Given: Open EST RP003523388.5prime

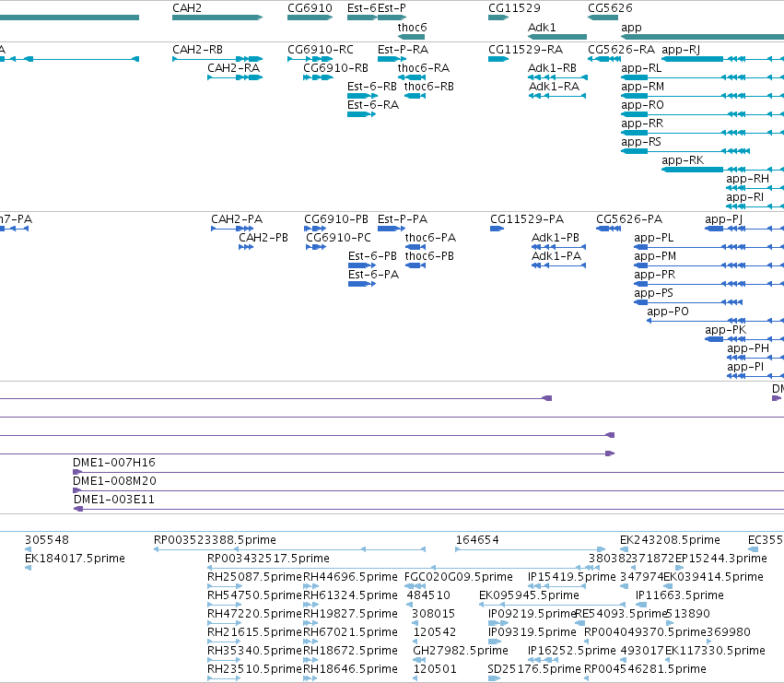Looking at the screenshot, I should click(x=215, y=540).
